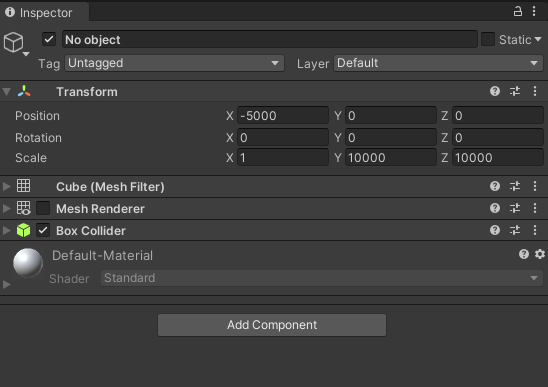This screenshot has height=387, width=548.
Task: Click the Scale label
Action: (31, 158)
